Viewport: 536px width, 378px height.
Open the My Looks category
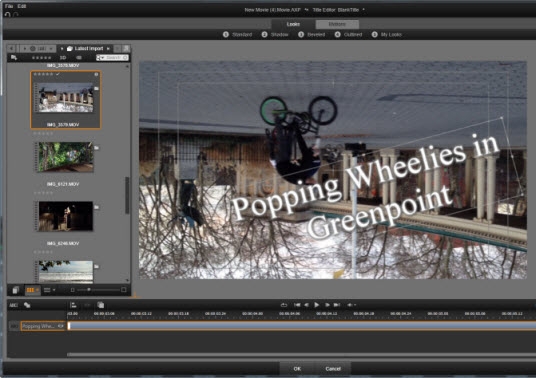[x=387, y=35]
